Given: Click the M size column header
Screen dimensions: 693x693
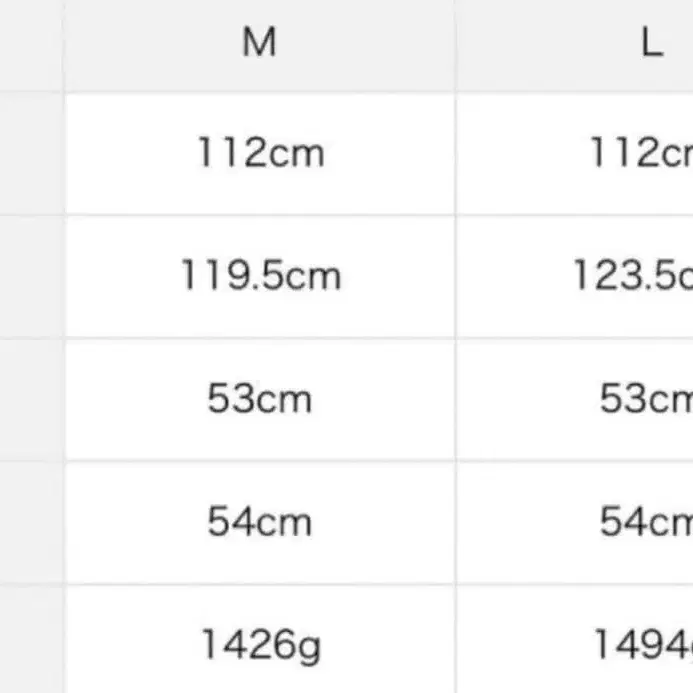Looking at the screenshot, I should (x=260, y=43).
